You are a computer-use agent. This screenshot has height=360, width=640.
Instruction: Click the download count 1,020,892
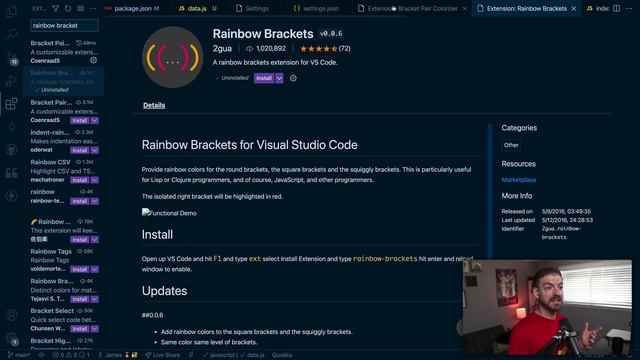266,49
